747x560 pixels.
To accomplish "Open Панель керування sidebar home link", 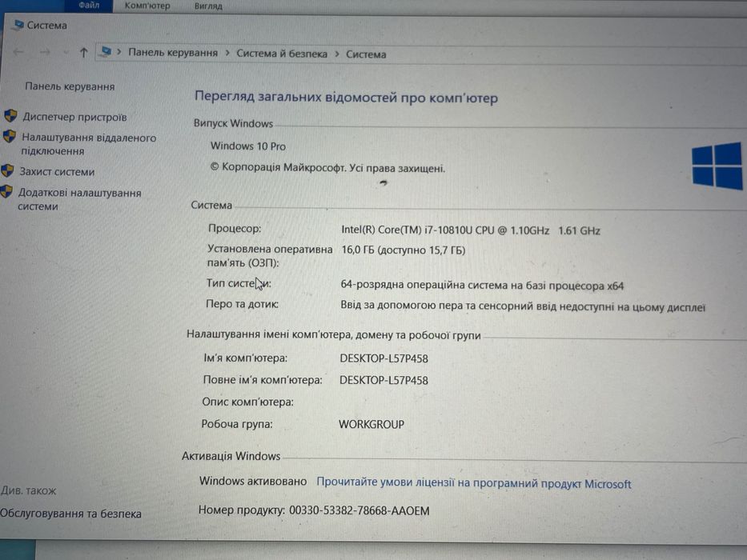I will (70, 86).
